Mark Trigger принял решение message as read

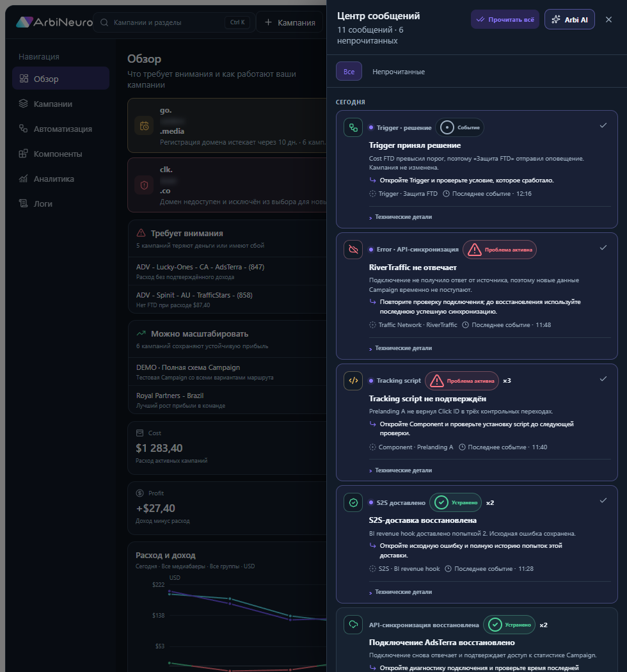click(x=603, y=125)
